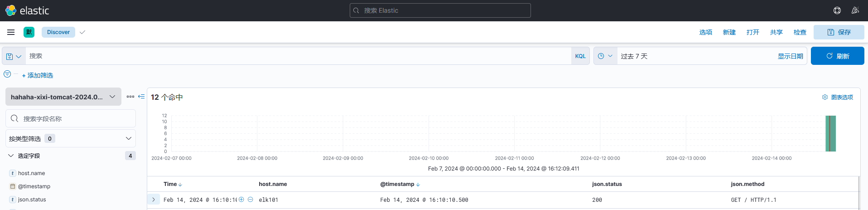Open index pattern options three-dots icon

(130, 97)
